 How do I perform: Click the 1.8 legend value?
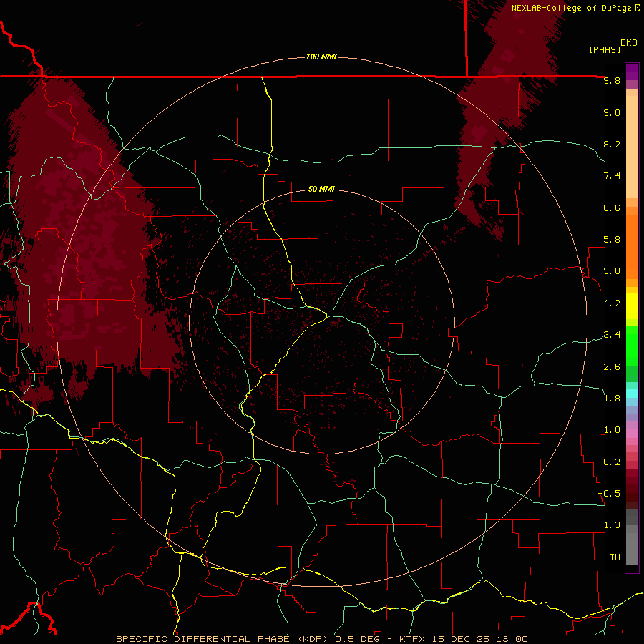[612, 399]
